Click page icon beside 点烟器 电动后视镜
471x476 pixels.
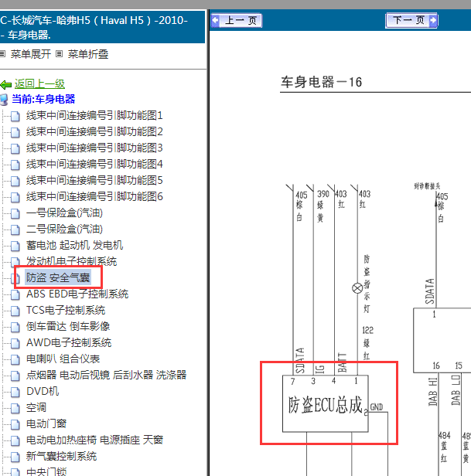15,376
